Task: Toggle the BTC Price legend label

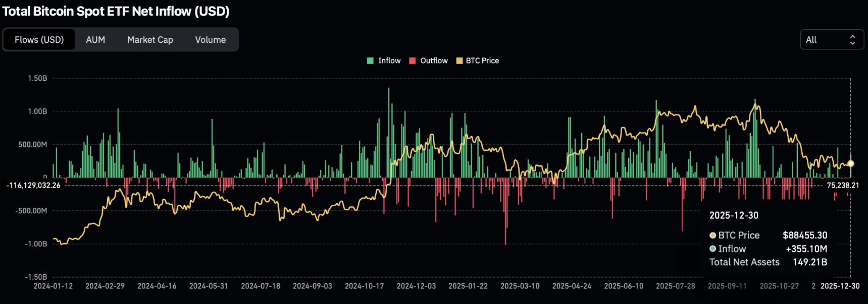Action: (482, 60)
